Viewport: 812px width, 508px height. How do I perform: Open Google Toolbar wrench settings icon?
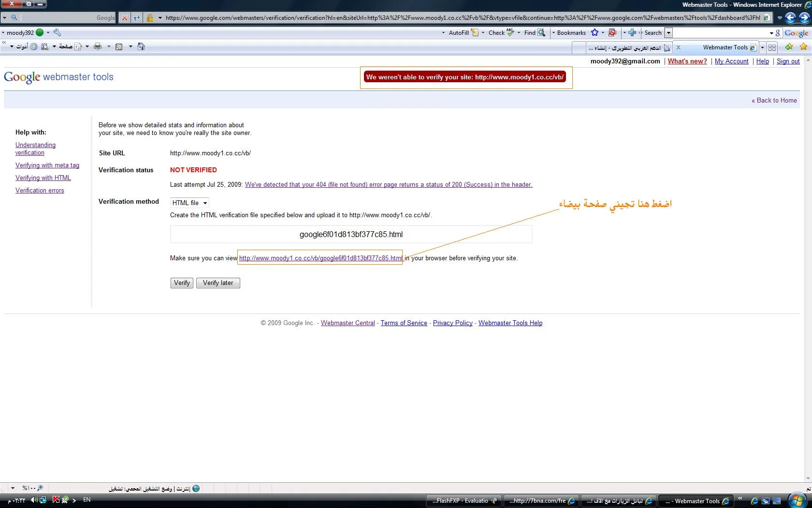point(57,32)
